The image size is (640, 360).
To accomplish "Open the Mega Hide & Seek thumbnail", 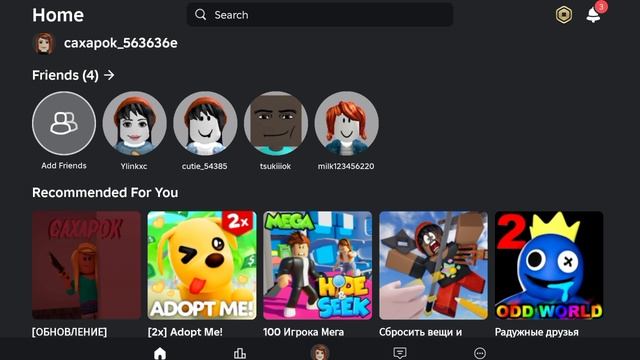I will pyautogui.click(x=318, y=265).
